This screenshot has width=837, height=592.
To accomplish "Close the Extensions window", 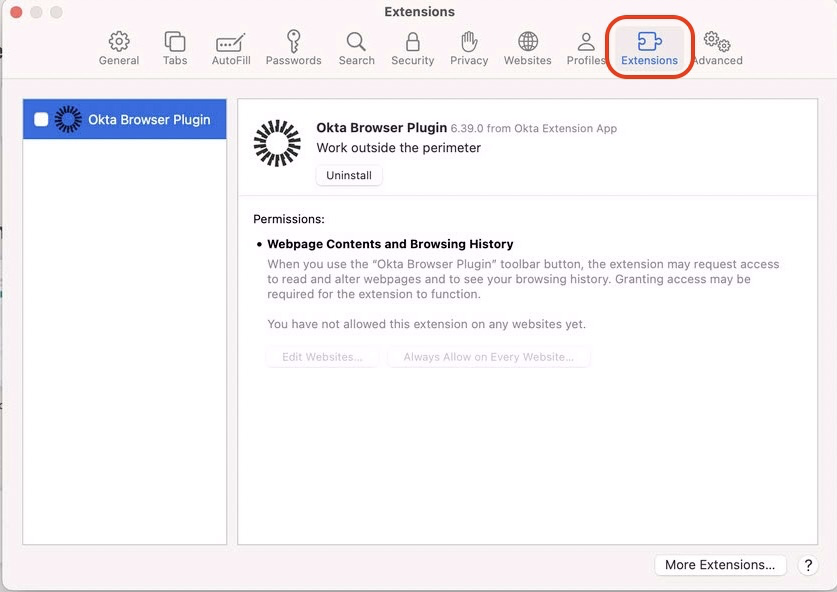I will point(16,12).
